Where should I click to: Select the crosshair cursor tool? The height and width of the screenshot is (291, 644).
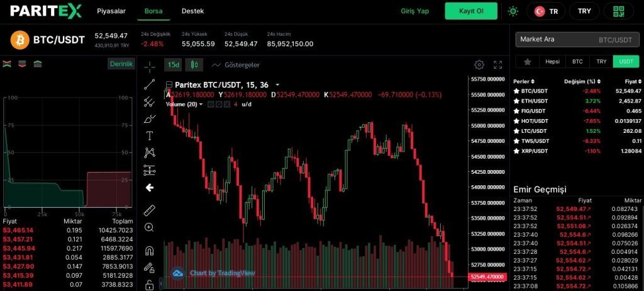[150, 66]
